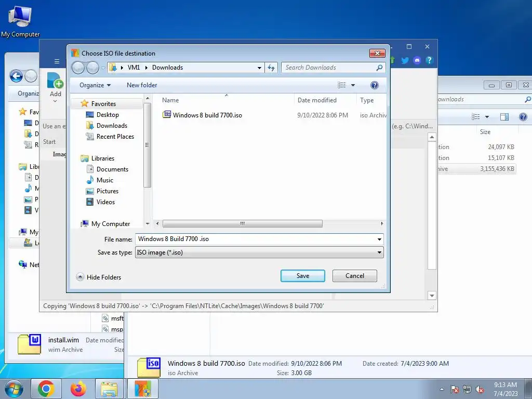Viewport: 532px width, 399px height.
Task: Click Downloads in the address breadcrumb
Action: tap(167, 68)
